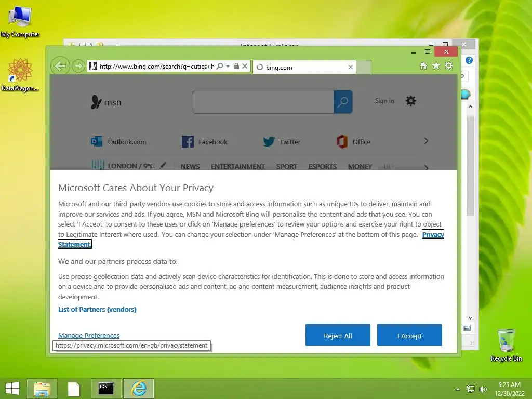The width and height of the screenshot is (532, 399).
Task: Open the ESPORTS menu item
Action: (x=322, y=166)
